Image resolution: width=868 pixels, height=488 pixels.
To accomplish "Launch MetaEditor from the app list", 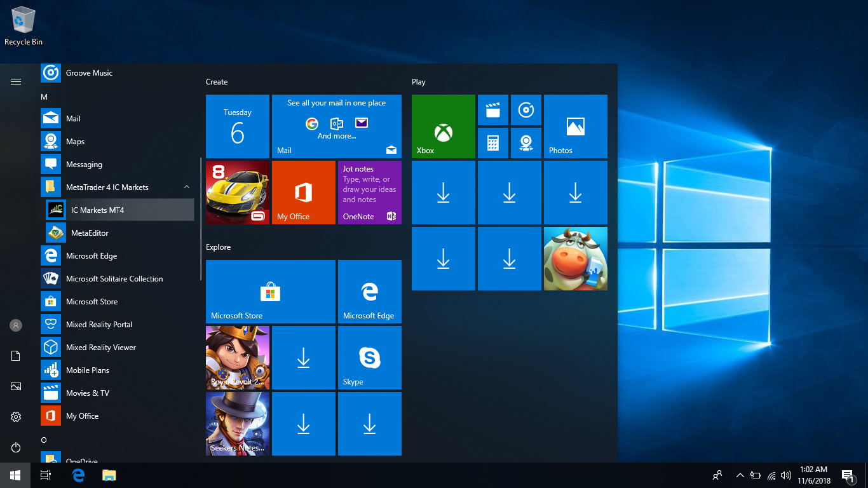I will coord(118,233).
